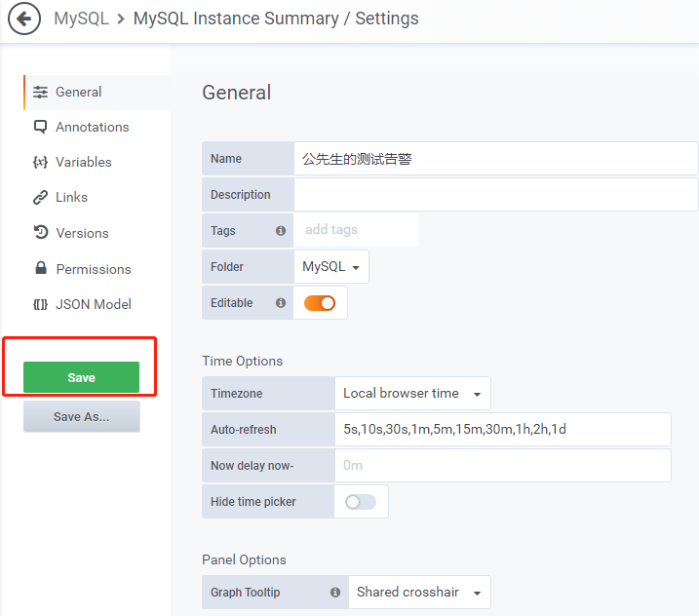Viewport: 699px width, 616px height.
Task: Click the green Save button
Action: [81, 377]
